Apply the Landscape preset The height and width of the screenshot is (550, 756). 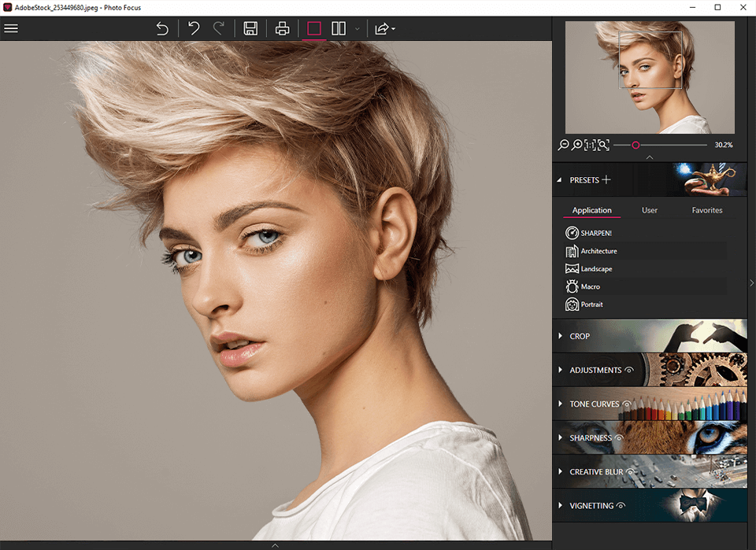[x=596, y=269]
